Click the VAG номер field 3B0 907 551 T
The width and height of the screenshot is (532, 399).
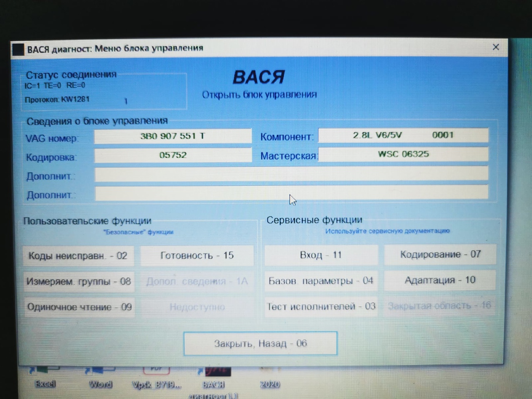(172, 136)
